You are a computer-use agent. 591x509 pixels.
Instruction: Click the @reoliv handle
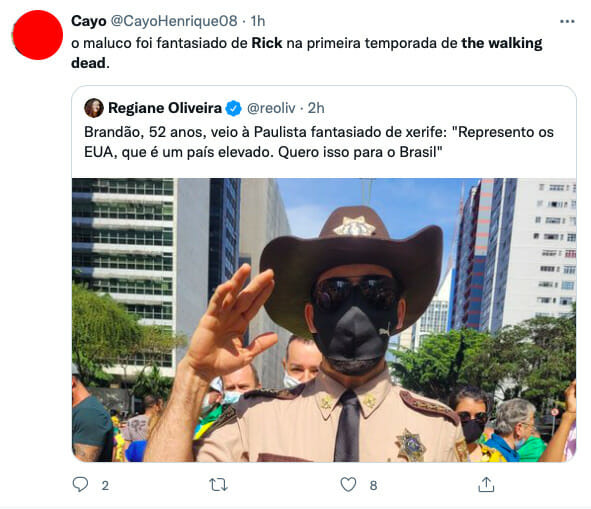pos(271,108)
